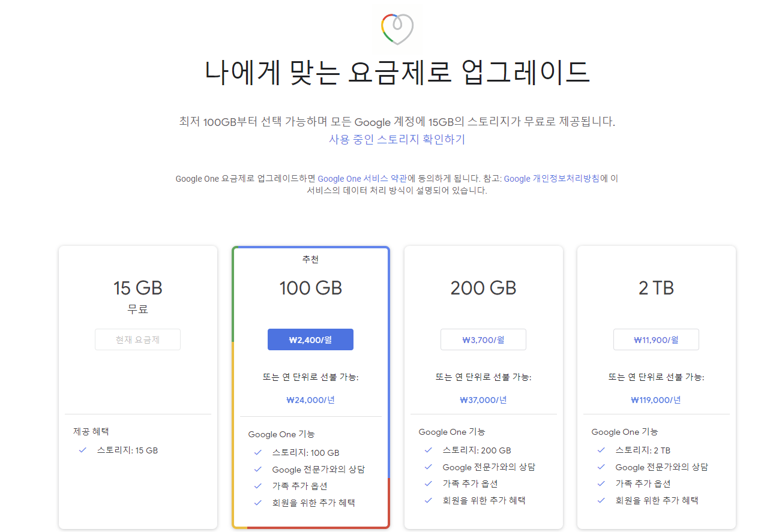Click the 스토리지: 200 GB feature text
Screen dimensions: 773x532
pos(477,450)
